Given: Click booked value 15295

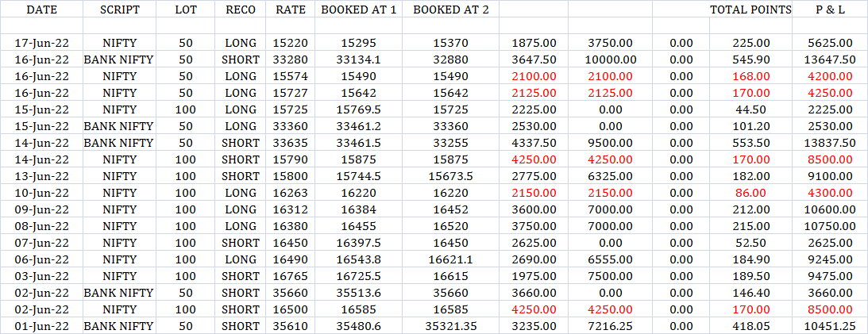Looking at the screenshot, I should coord(359,43).
